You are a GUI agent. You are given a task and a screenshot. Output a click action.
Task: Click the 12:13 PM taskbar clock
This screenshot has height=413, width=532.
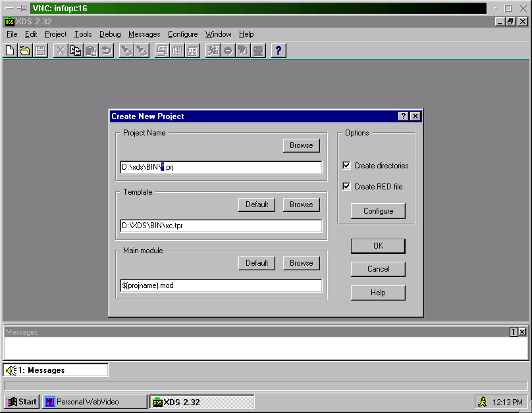(x=507, y=402)
